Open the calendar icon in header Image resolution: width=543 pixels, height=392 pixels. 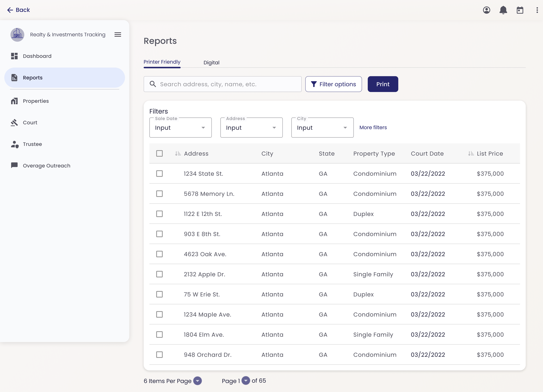click(x=520, y=10)
